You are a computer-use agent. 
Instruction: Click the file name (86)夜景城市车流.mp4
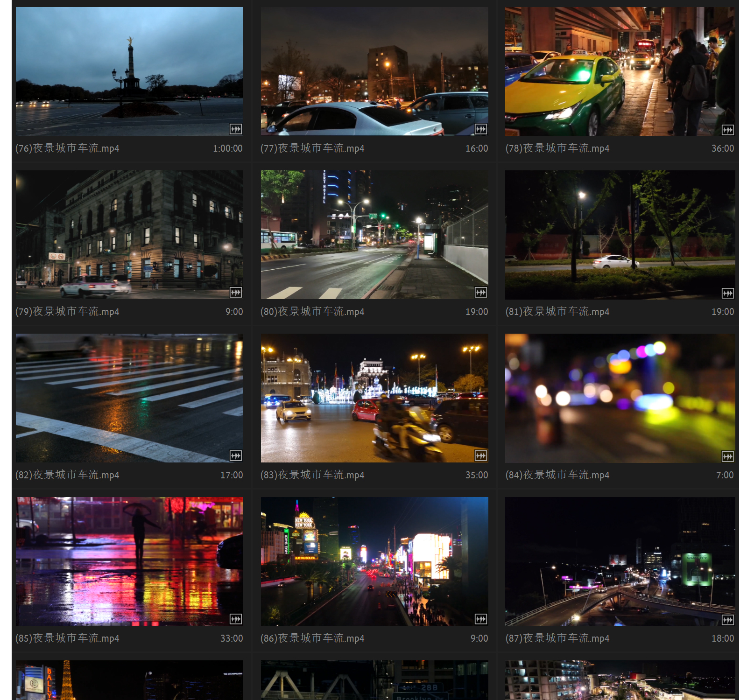[x=312, y=638]
